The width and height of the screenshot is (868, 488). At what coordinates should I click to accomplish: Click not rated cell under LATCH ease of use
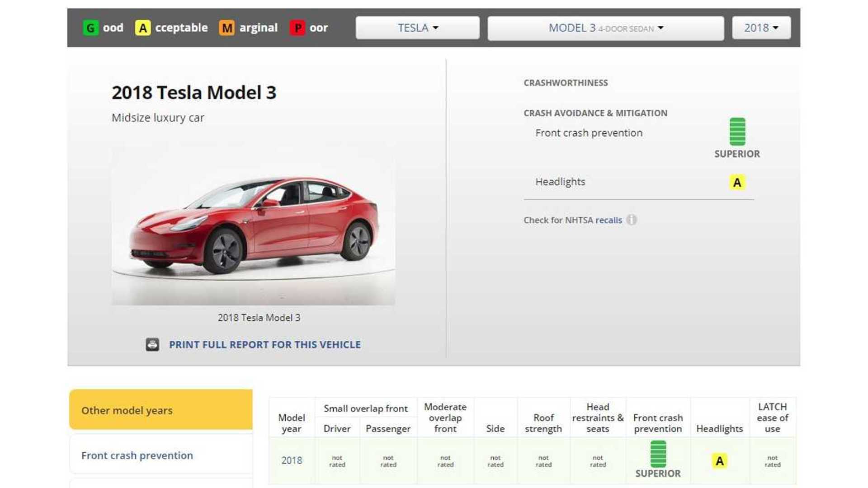click(773, 461)
